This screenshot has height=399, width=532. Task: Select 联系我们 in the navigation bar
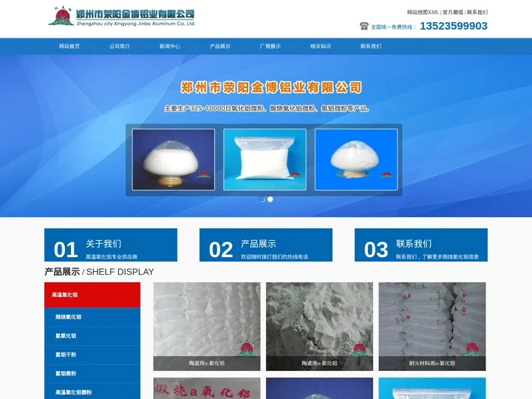(370, 46)
